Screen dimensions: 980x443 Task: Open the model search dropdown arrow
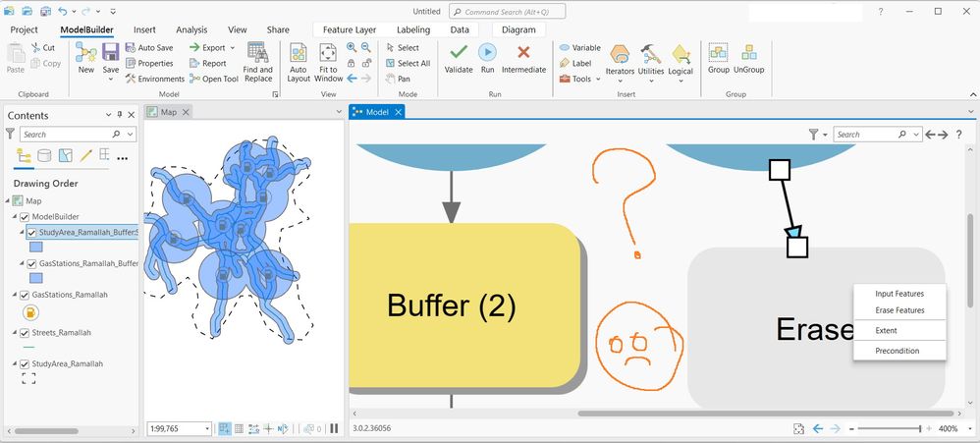tap(915, 135)
